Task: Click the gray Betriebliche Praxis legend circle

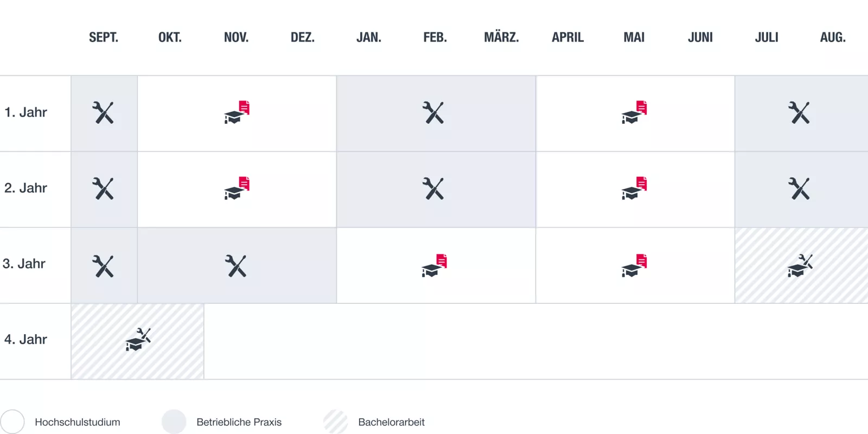Action: click(x=174, y=422)
